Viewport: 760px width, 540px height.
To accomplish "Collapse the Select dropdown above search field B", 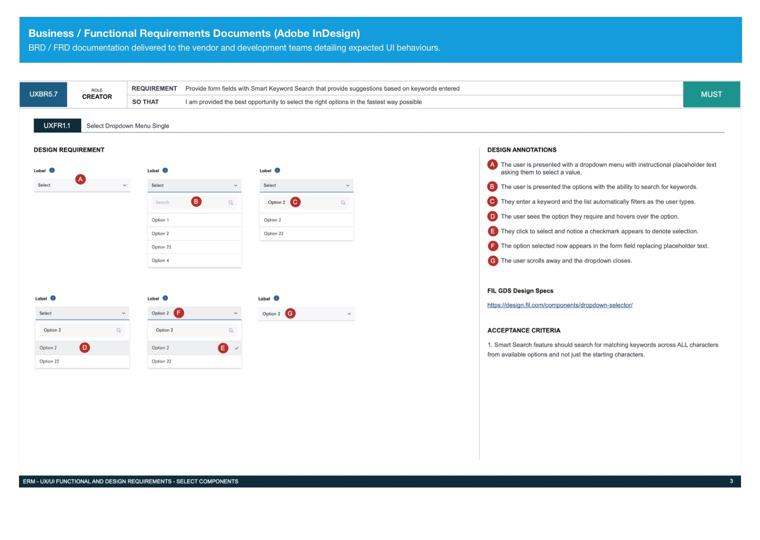I will coord(194,185).
